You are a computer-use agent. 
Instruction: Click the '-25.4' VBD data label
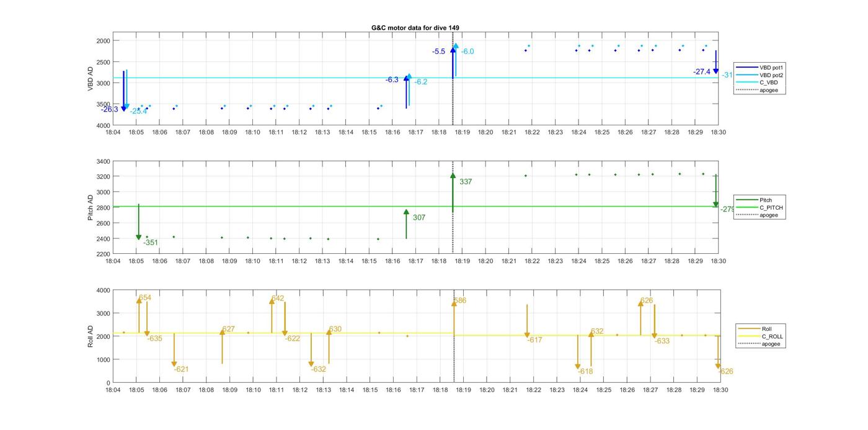tap(139, 112)
